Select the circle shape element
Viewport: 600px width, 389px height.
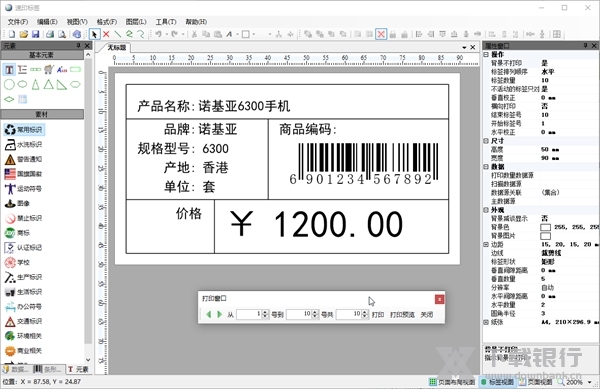pos(9,85)
